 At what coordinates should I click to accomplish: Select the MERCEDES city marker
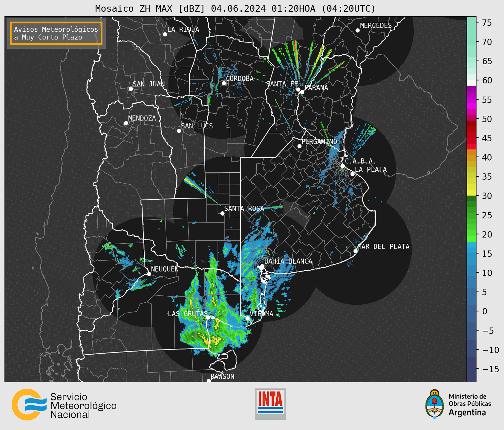[x=358, y=31]
